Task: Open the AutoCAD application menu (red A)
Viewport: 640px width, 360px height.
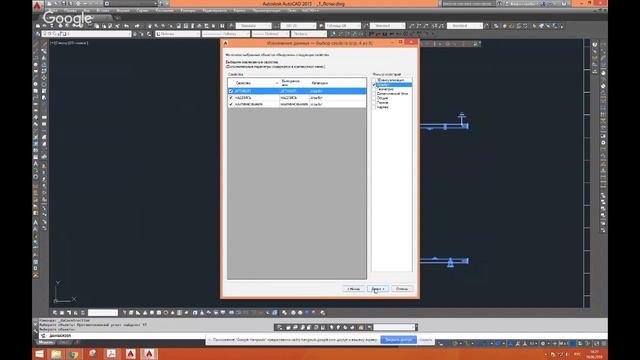Action: click(x=38, y=5)
